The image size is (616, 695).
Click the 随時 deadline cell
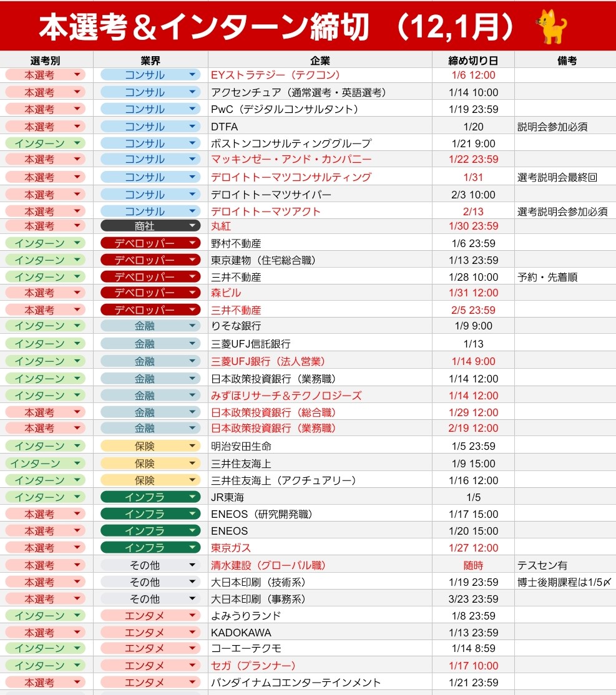point(473,565)
